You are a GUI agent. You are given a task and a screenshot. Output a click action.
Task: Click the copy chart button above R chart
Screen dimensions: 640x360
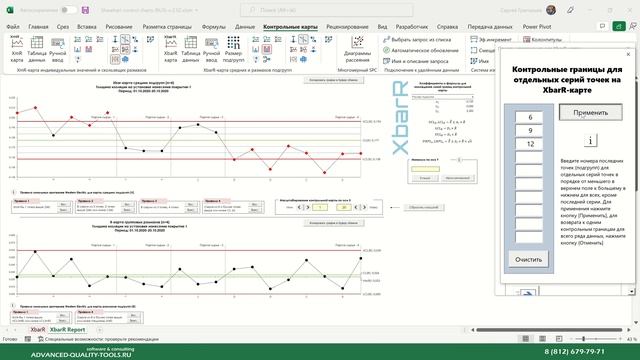click(x=333, y=223)
